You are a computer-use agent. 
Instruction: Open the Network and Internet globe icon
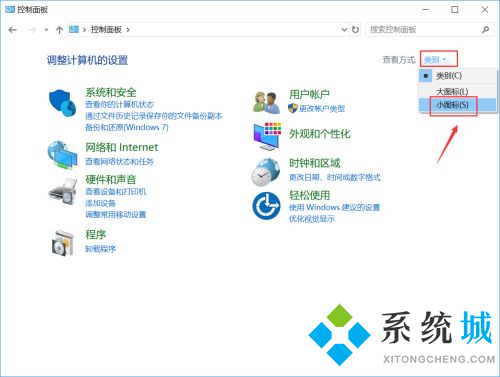(x=62, y=155)
